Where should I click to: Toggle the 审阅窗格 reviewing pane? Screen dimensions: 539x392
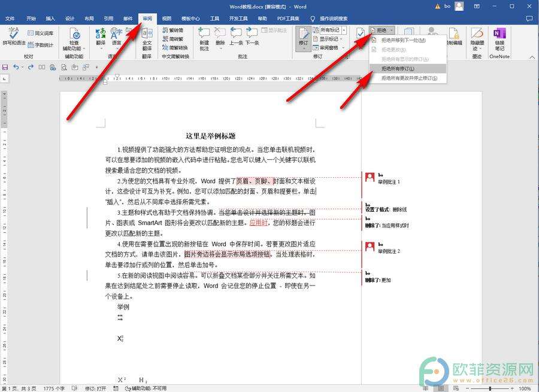[x=326, y=47]
